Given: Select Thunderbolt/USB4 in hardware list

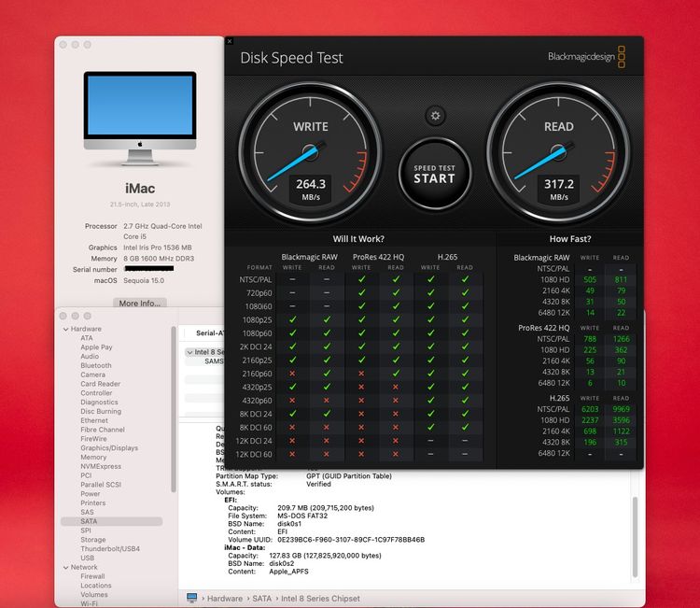Looking at the screenshot, I should [x=110, y=548].
